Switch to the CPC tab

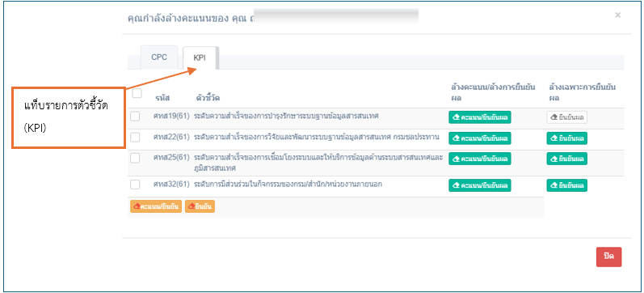click(159, 57)
